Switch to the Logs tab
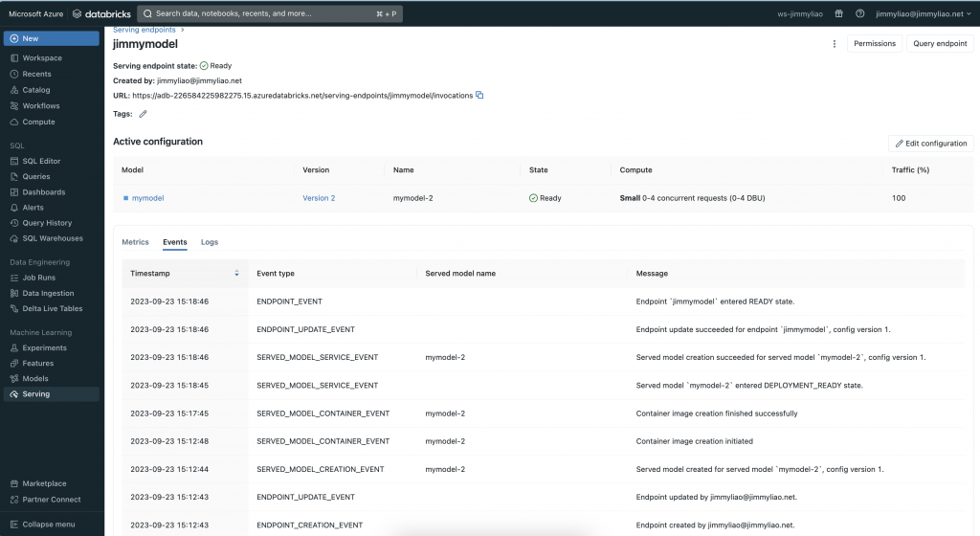Screen dimensions: 980x536 [210, 242]
